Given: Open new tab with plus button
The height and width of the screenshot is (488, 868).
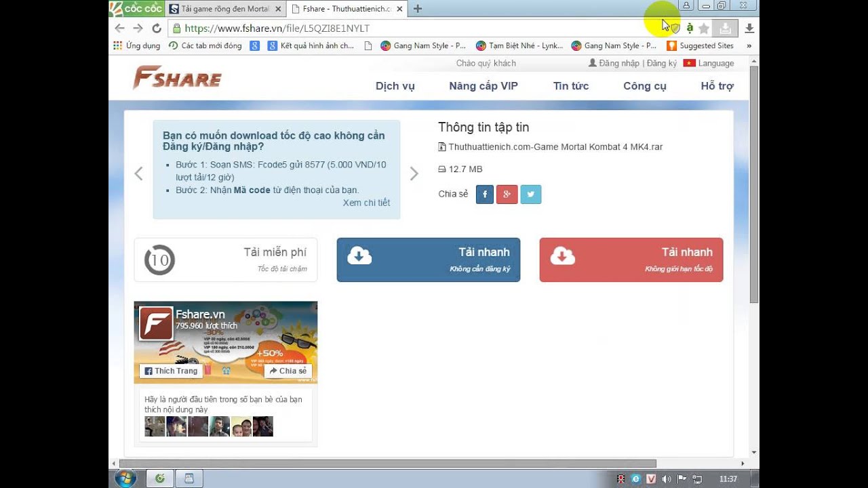Looking at the screenshot, I should coord(418,9).
